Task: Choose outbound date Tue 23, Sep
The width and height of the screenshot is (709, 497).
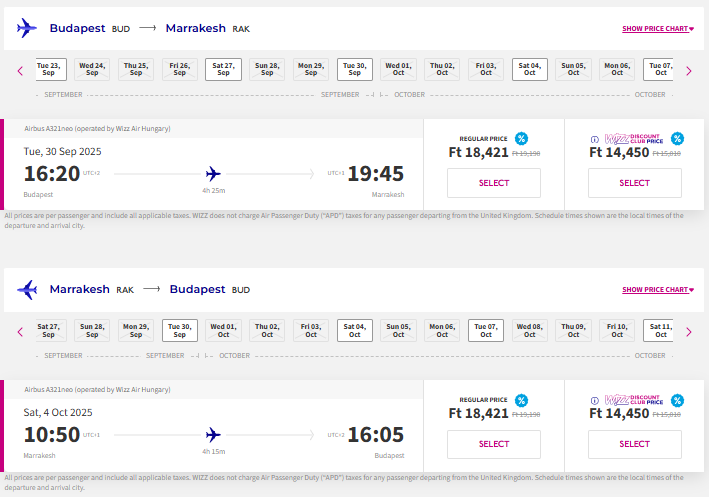Action: coord(51,69)
